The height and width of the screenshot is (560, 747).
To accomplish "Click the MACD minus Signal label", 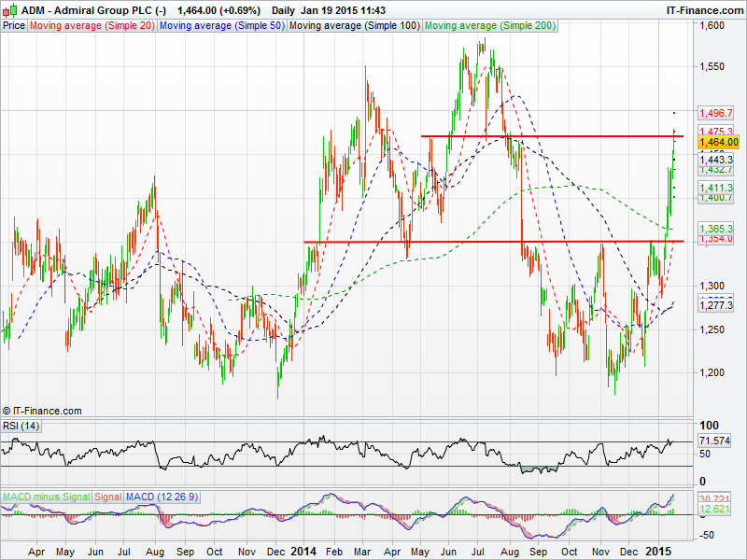I will click(x=47, y=496).
